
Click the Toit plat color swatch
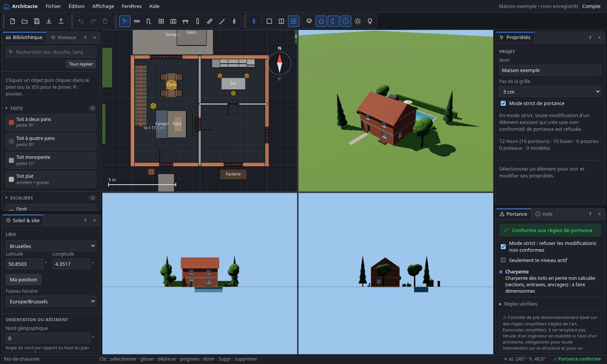tap(11, 179)
